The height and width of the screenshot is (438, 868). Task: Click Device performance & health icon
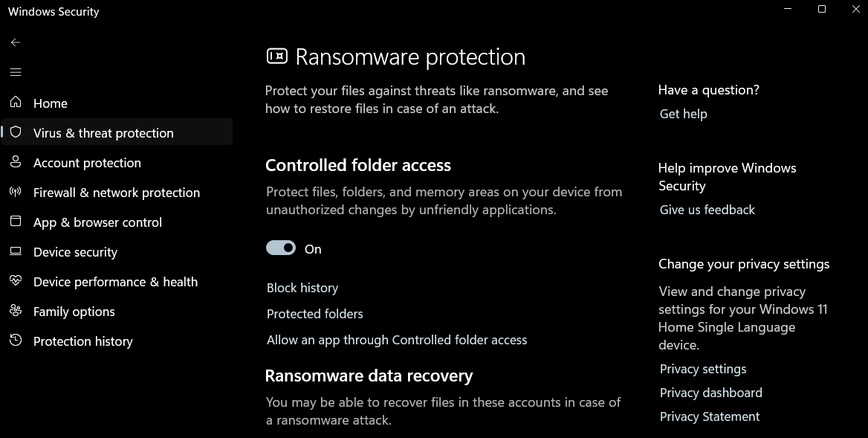coord(16,281)
